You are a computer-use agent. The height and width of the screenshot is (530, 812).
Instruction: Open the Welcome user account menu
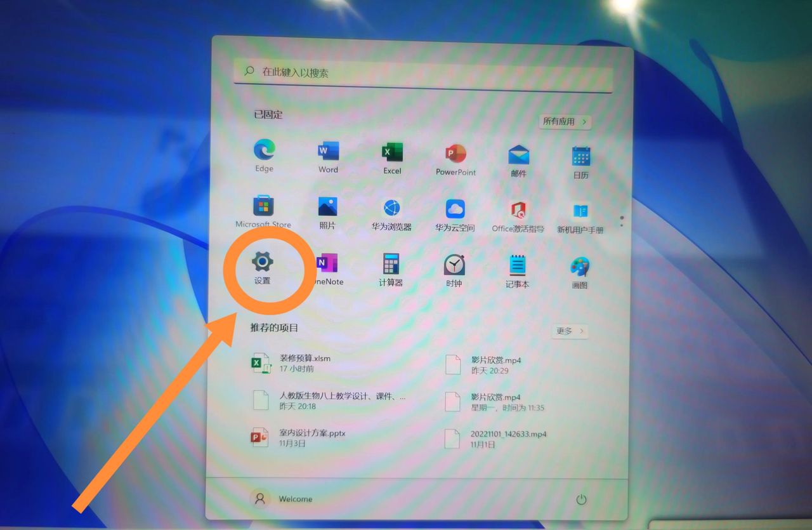[282, 498]
